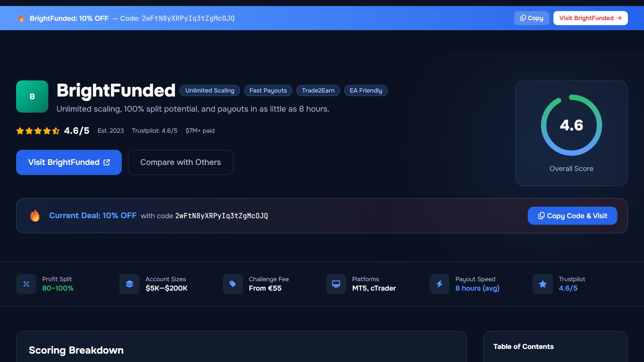
Task: Click the flame icon in the top promo bar
Action: [21, 18]
